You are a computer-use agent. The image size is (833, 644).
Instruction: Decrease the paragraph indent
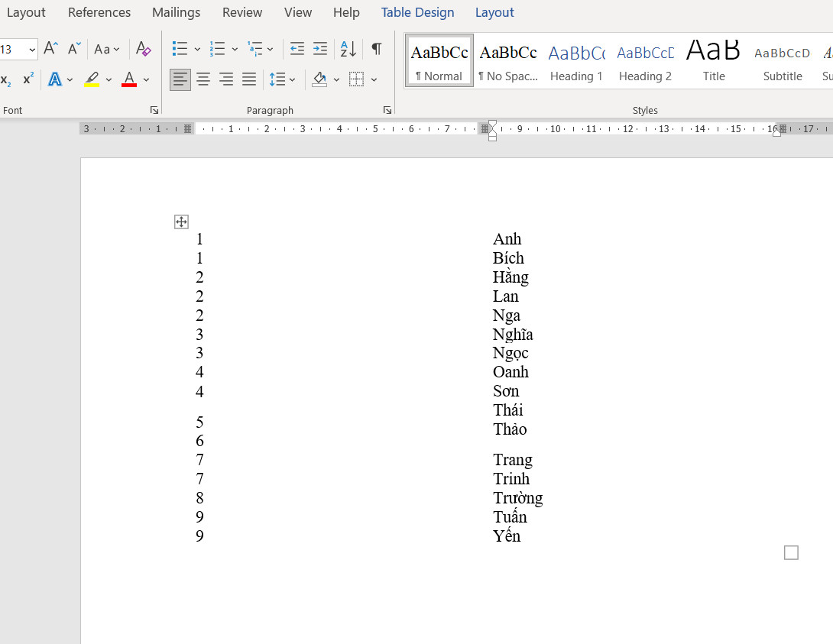(x=297, y=49)
